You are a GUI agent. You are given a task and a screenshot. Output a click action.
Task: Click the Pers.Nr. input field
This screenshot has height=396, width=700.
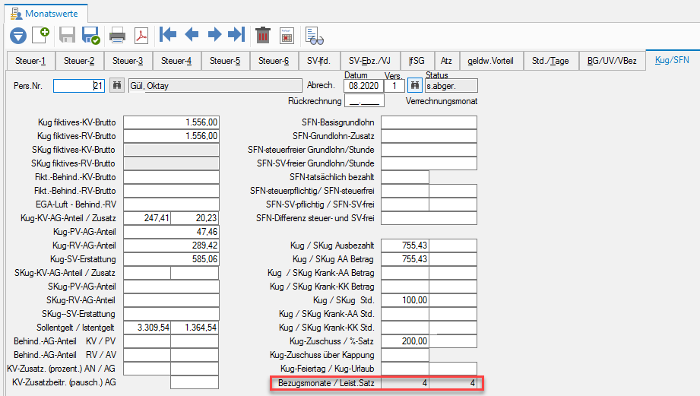79,86
